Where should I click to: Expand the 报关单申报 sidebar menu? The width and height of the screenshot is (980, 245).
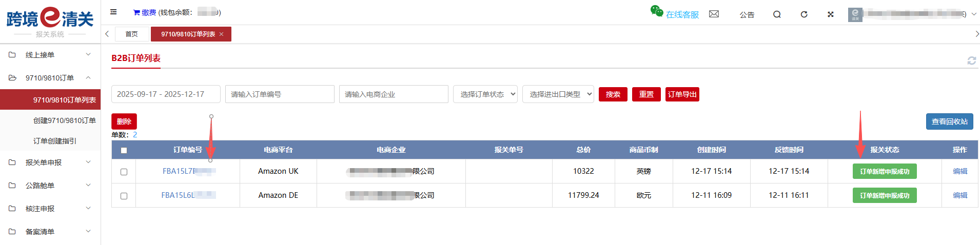(50, 162)
